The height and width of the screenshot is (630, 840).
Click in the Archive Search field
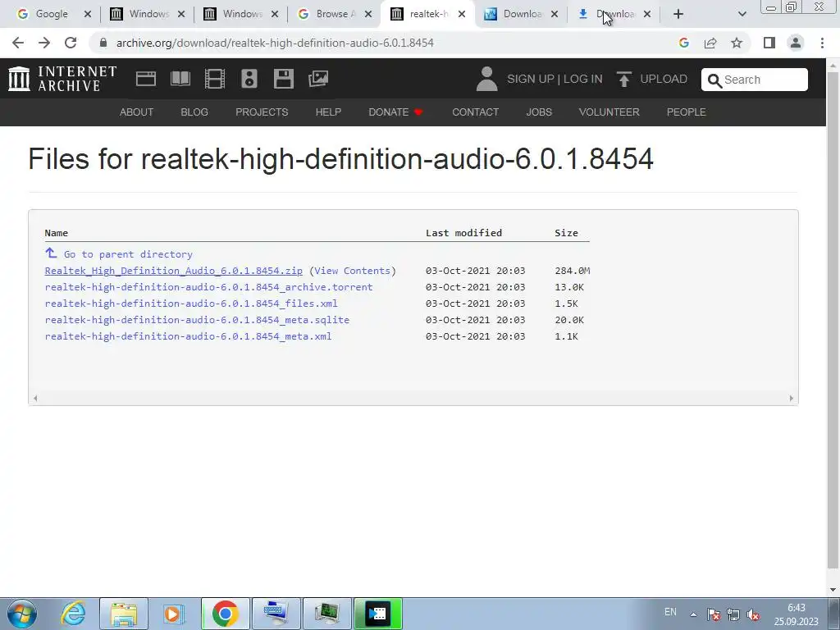tap(755, 80)
